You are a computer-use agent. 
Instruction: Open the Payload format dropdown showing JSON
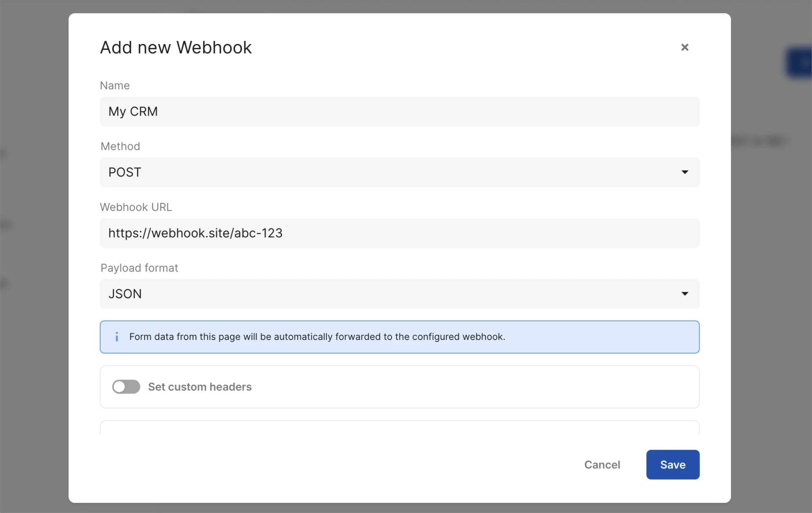click(399, 294)
